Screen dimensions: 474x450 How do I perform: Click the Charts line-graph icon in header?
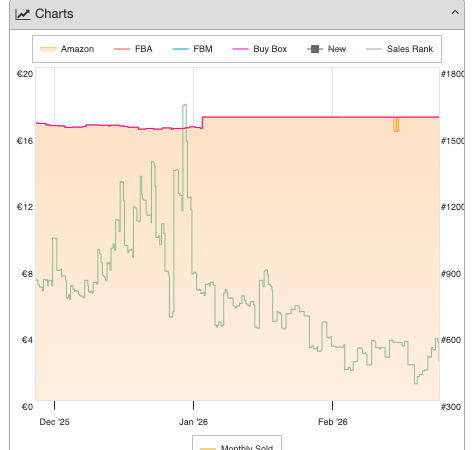tap(23, 14)
